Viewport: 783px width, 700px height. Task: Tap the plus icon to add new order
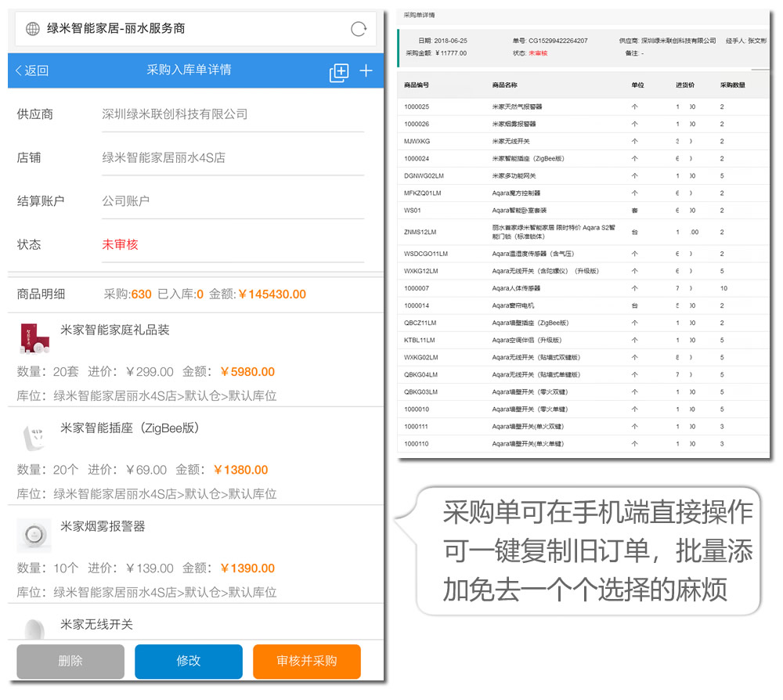point(366,71)
